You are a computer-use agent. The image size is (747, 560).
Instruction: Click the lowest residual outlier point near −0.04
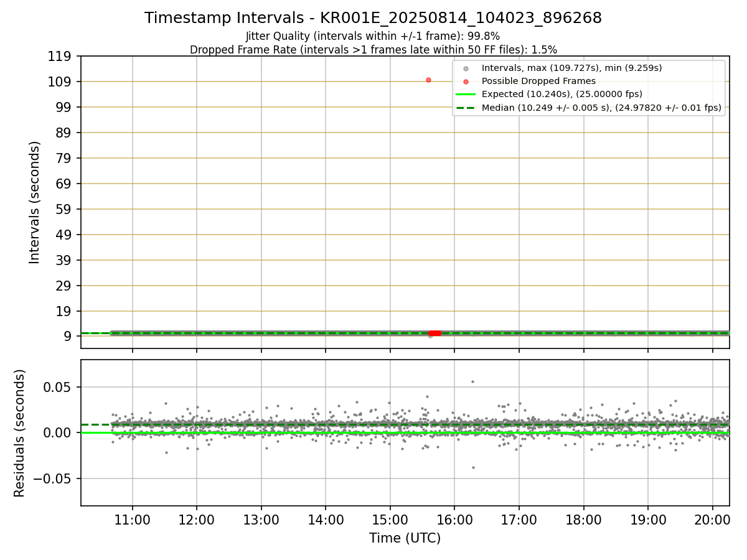click(473, 467)
